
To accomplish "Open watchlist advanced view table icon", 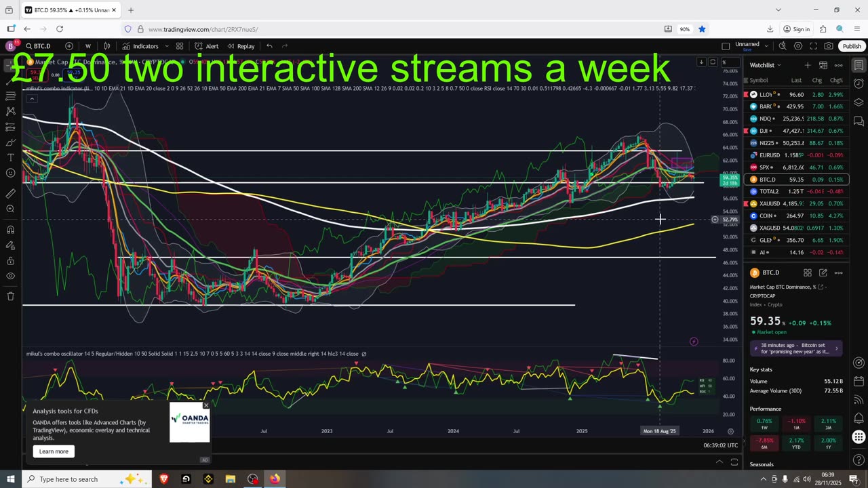I will (x=823, y=65).
